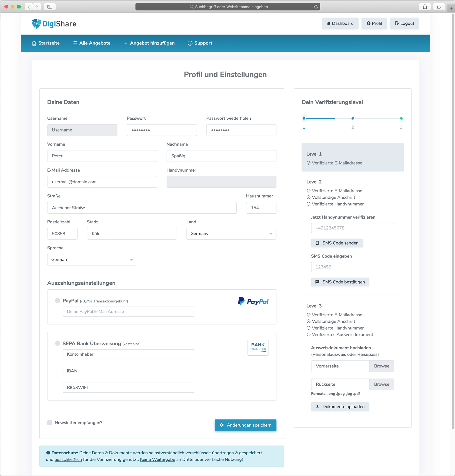Screen dimensions: 455x476
Task: Toggle the Safari sidebar icon
Action: 50,7
